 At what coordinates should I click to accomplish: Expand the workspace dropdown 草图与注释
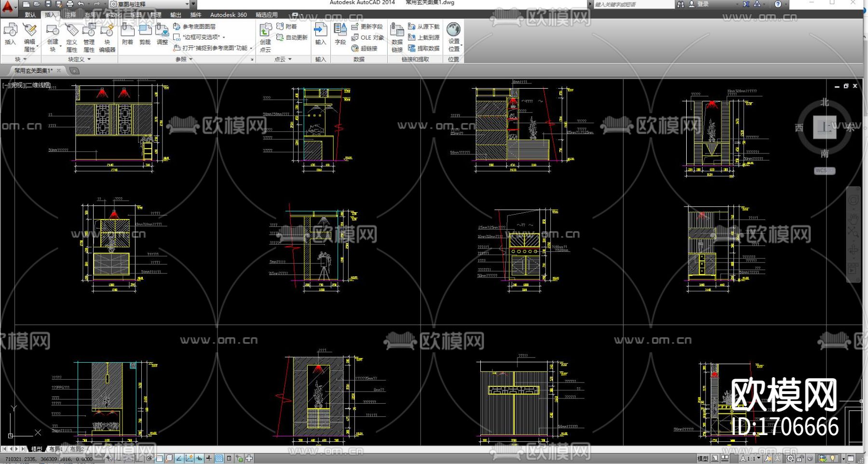pos(187,4)
